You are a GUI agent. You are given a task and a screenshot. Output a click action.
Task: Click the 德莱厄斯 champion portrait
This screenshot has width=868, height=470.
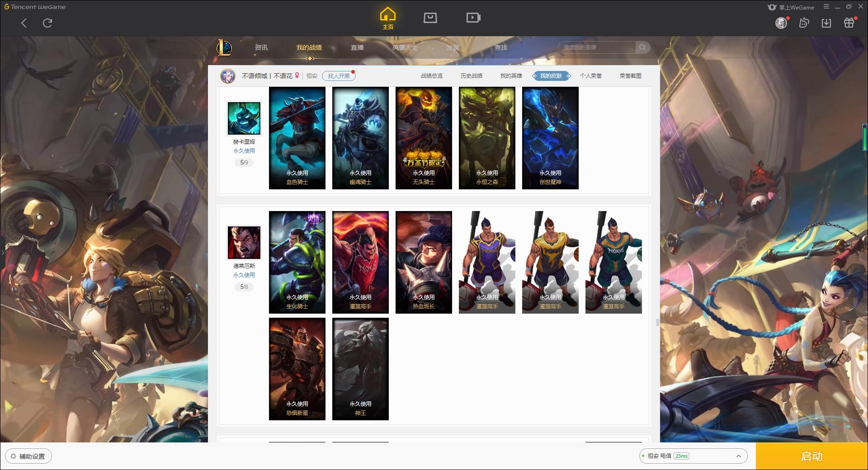click(244, 243)
